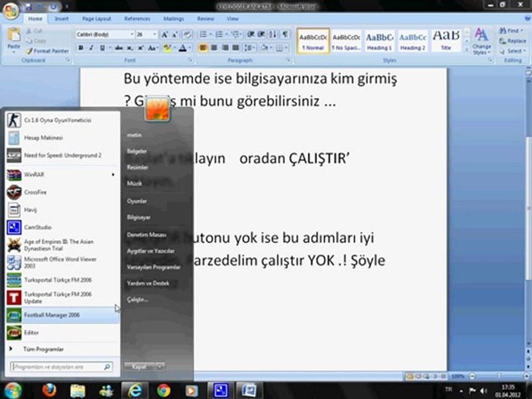Toggle Italic formatting in Font group
Screen dimensions: 532x399
(91, 48)
